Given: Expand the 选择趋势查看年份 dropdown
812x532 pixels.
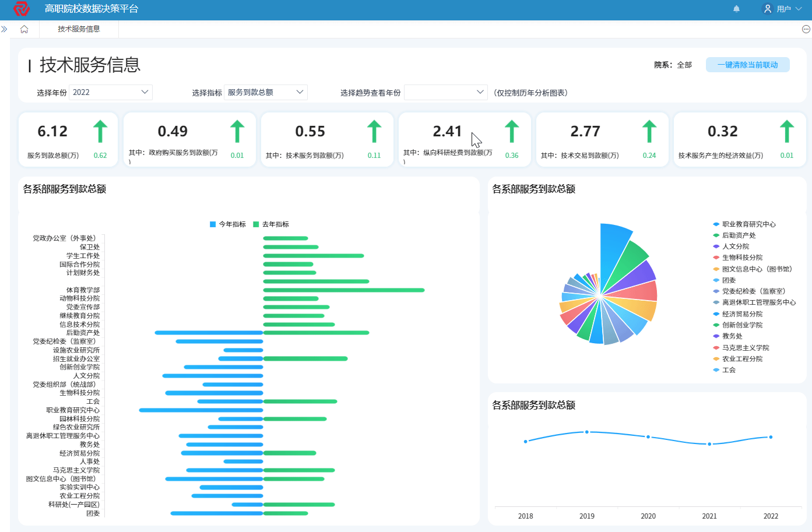Looking at the screenshot, I should click(445, 92).
